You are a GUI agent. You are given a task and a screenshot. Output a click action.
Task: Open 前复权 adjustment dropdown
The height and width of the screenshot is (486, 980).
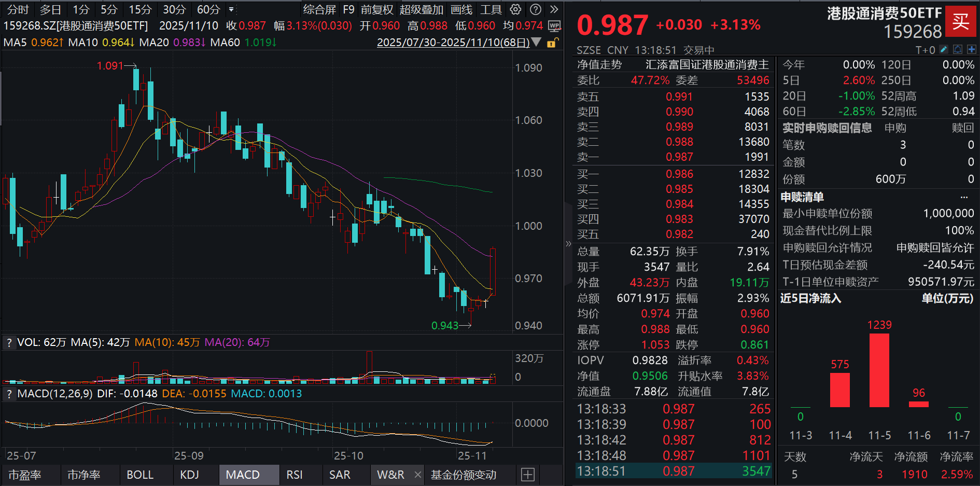pyautogui.click(x=377, y=9)
